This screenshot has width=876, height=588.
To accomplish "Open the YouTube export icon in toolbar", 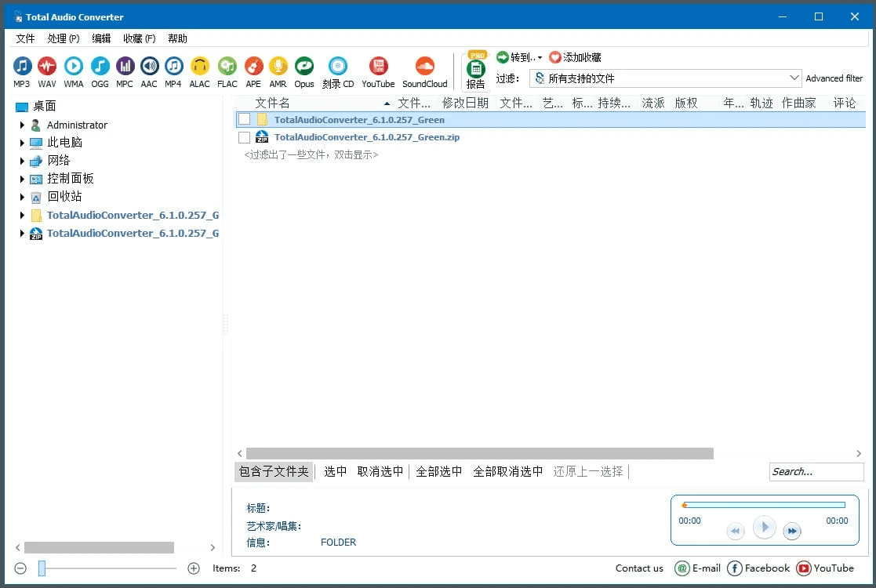I will tap(377, 66).
